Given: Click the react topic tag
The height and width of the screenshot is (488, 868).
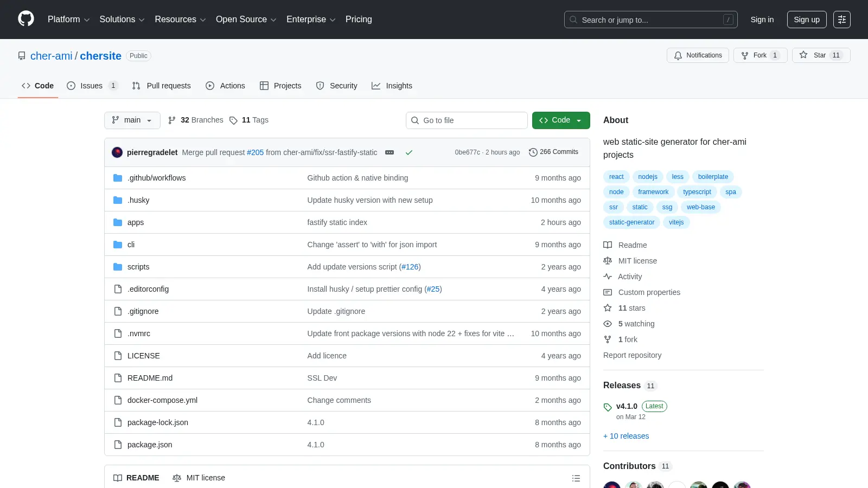Looking at the screenshot, I should click(x=616, y=177).
